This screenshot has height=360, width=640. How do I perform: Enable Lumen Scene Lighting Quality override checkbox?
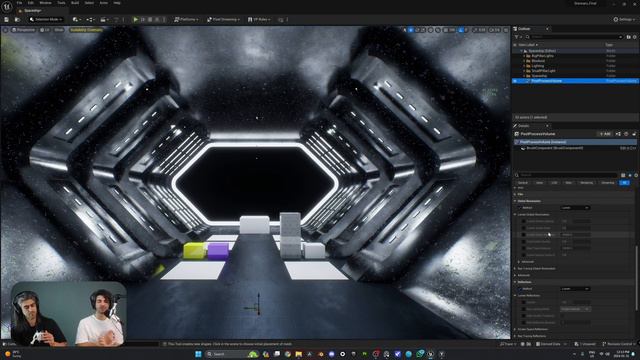click(x=524, y=221)
